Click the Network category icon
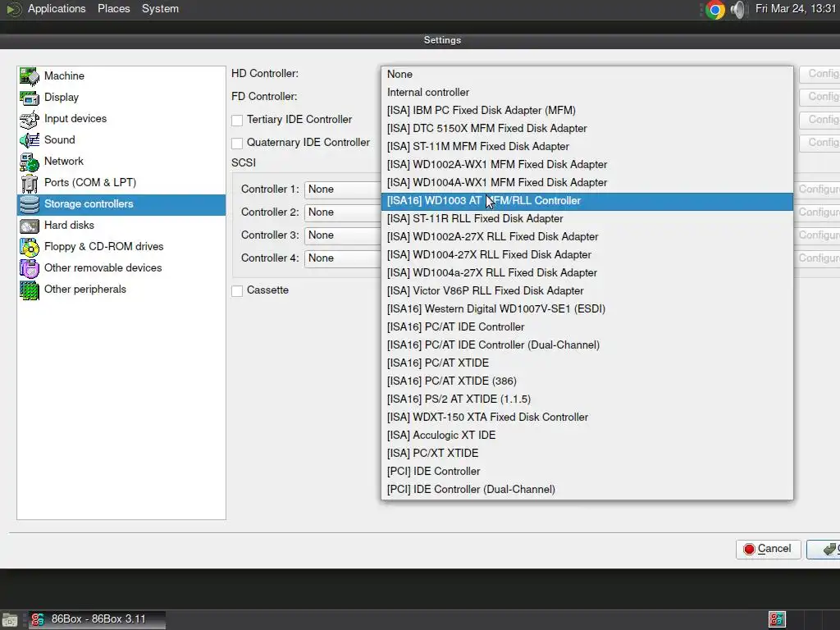The image size is (840, 630). coord(30,162)
